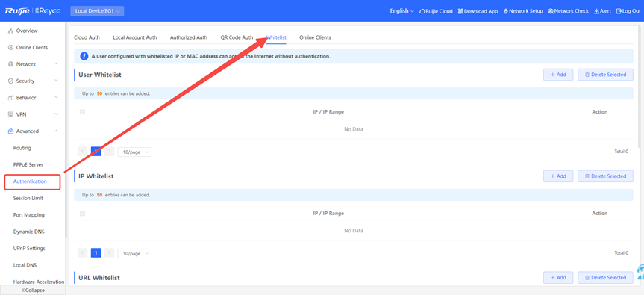Open the Alert link
Viewport: 644px width, 295px height.
click(x=602, y=11)
